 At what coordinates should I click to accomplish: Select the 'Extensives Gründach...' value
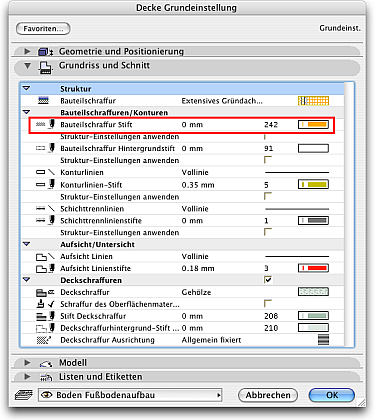pos(222,101)
